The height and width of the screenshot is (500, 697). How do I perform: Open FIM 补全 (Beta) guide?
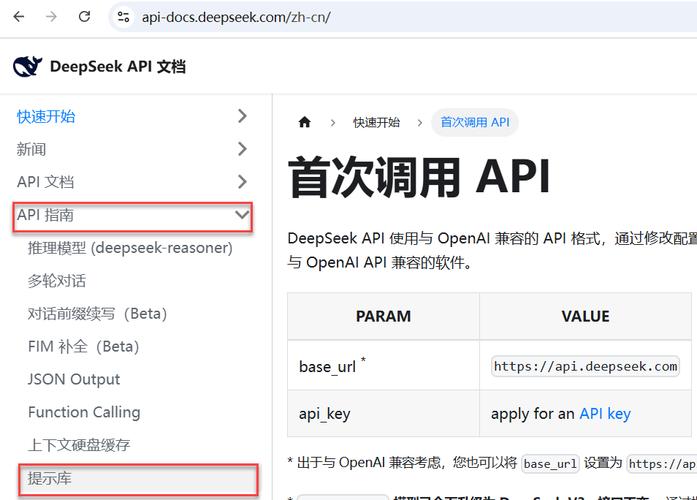[x=84, y=347]
